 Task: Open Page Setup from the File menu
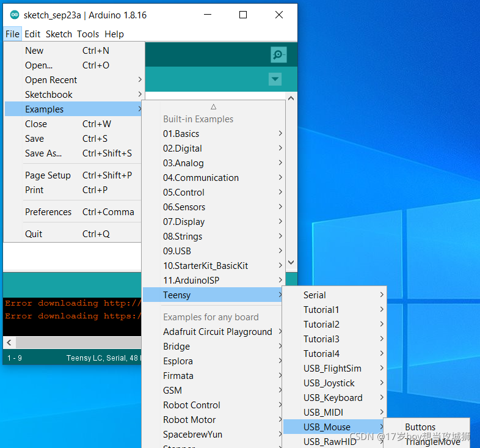(73, 175)
